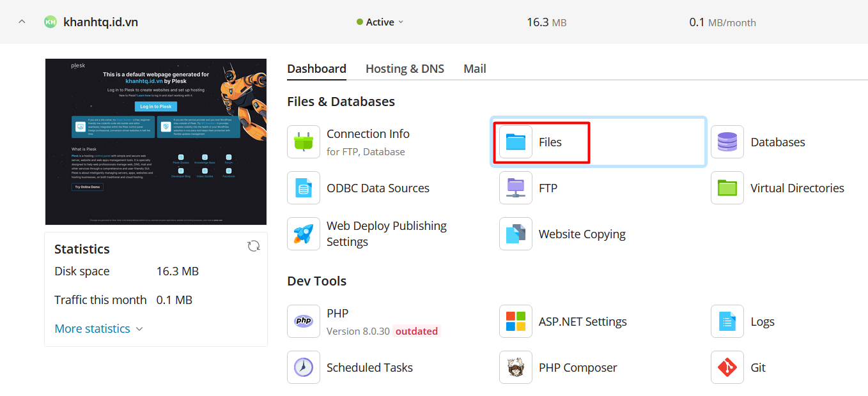Click the khanhtq.id.vn domain name link

(x=101, y=22)
